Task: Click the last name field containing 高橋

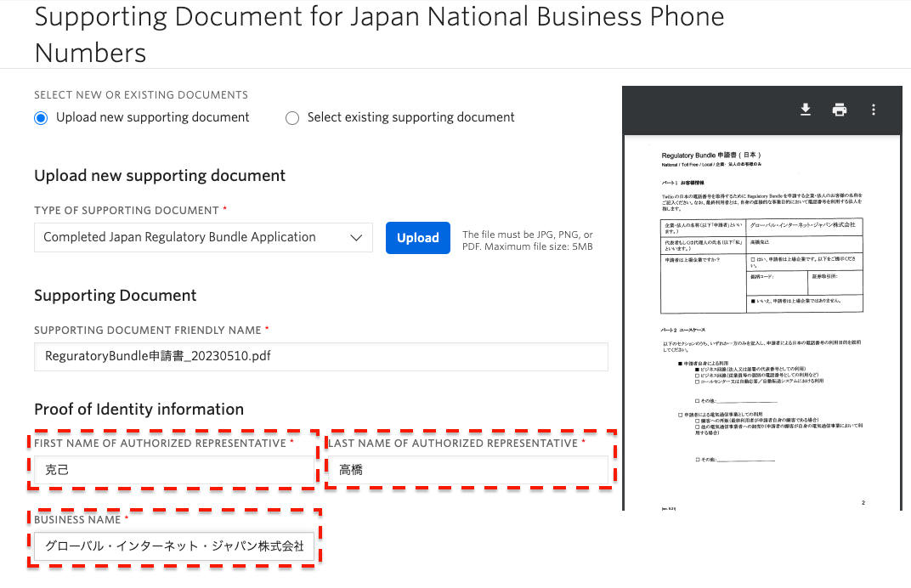Action: 467,469
